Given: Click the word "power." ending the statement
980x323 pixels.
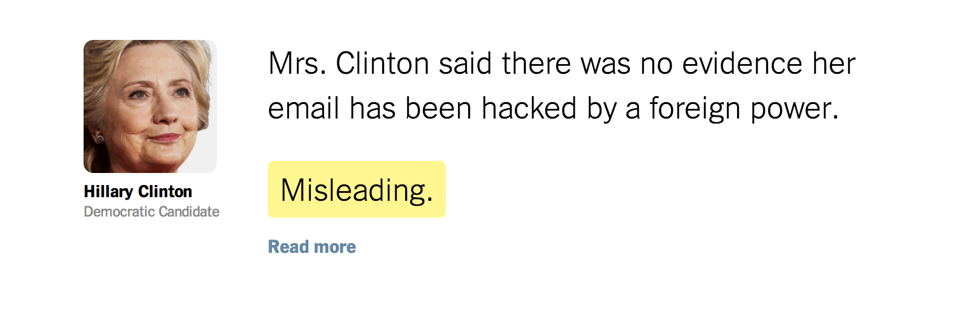Looking at the screenshot, I should [x=795, y=110].
